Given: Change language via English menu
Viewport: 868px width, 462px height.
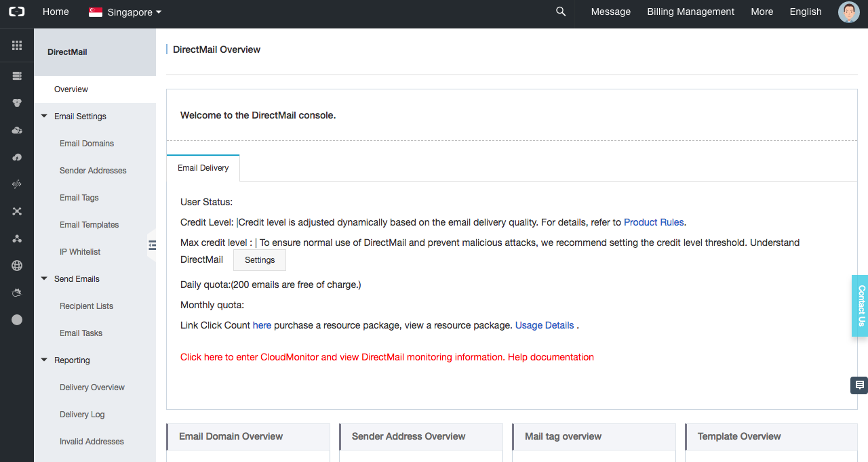Looking at the screenshot, I should click(x=806, y=12).
